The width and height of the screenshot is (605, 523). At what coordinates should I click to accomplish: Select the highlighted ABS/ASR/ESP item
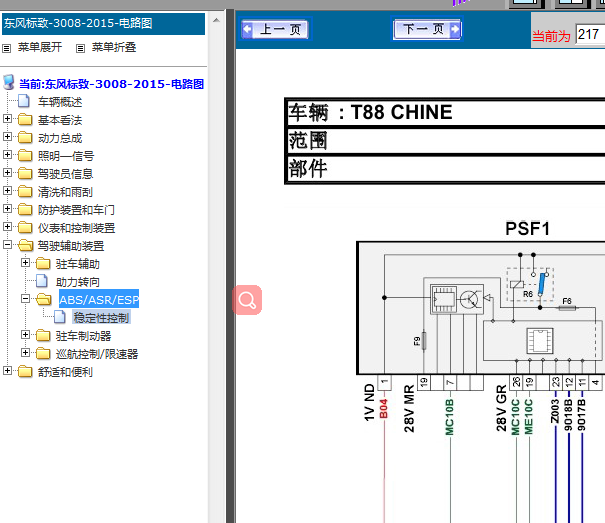[x=99, y=300]
